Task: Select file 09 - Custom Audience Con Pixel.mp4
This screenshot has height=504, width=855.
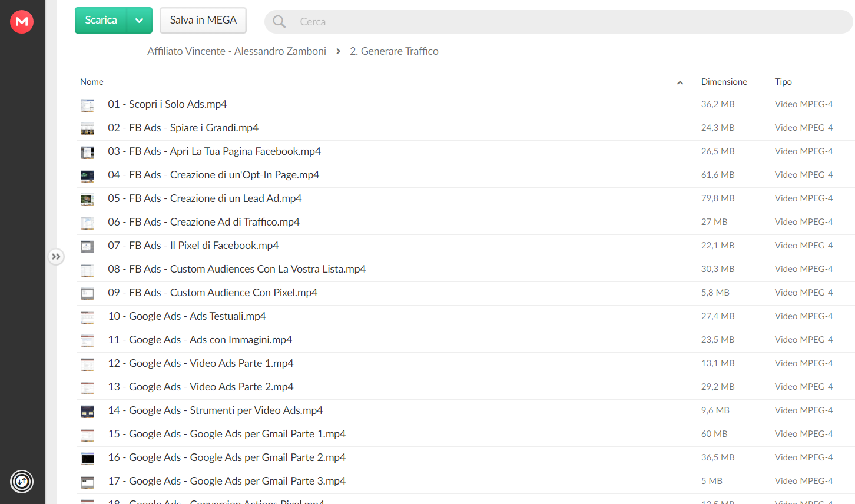Action: click(x=213, y=293)
